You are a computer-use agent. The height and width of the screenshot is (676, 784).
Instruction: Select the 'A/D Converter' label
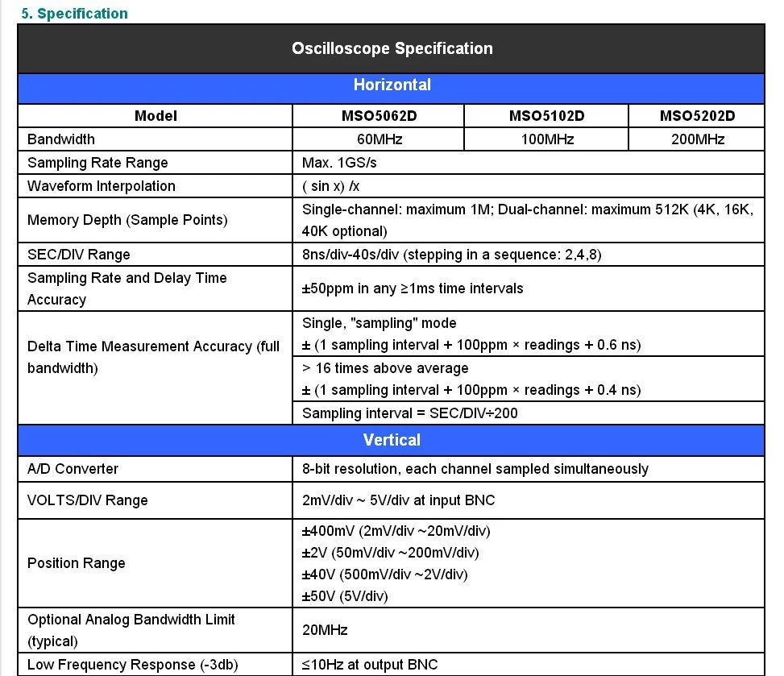[x=73, y=469]
